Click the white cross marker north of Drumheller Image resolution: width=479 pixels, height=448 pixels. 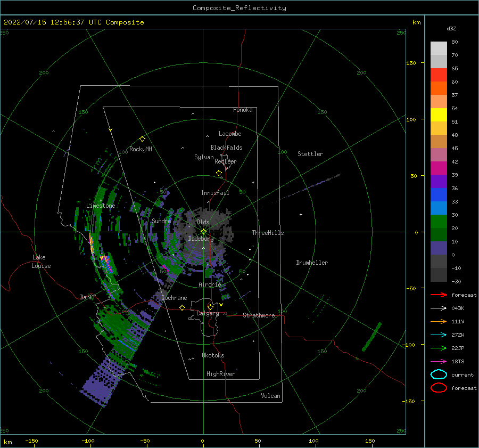301,214
